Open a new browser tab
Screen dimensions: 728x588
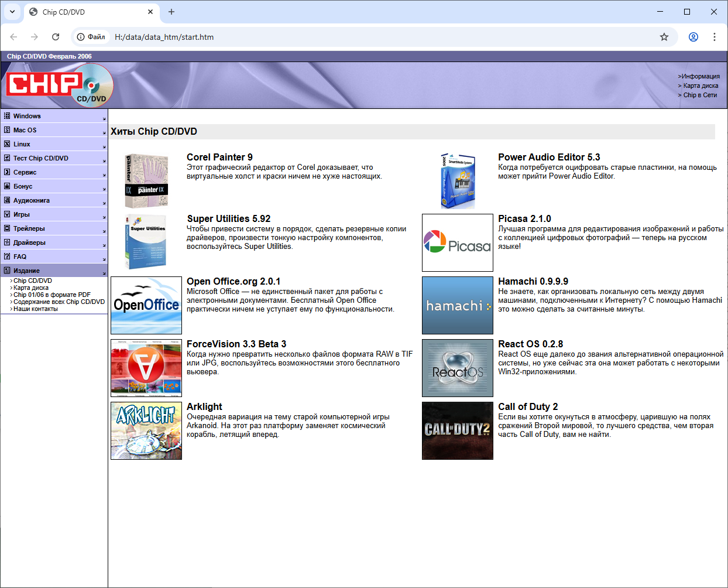[171, 12]
